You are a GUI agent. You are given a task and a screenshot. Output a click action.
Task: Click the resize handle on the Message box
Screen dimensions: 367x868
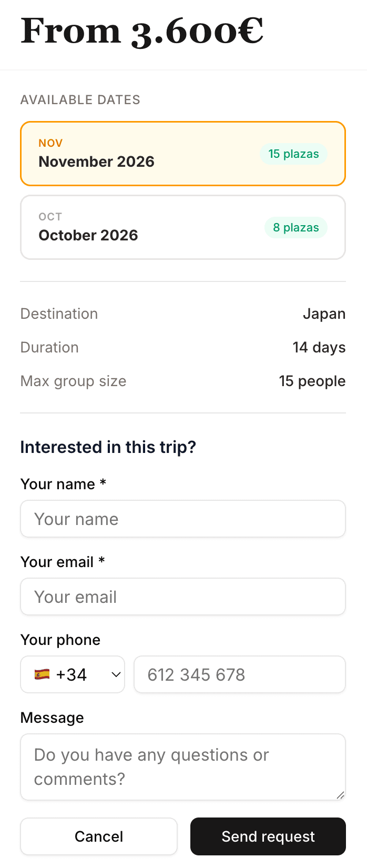coord(341,794)
